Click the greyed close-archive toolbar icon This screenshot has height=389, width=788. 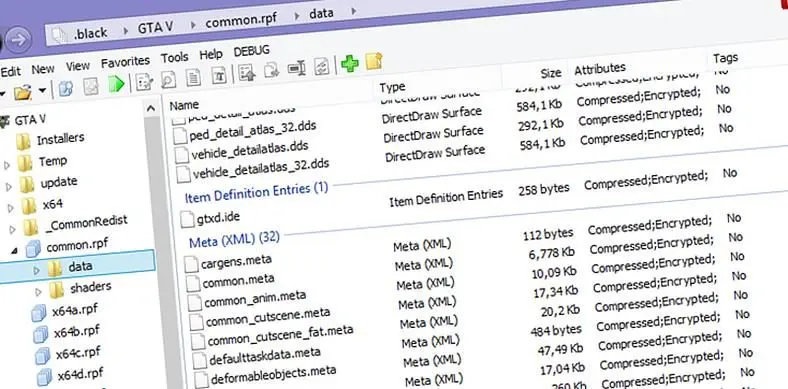click(x=91, y=86)
